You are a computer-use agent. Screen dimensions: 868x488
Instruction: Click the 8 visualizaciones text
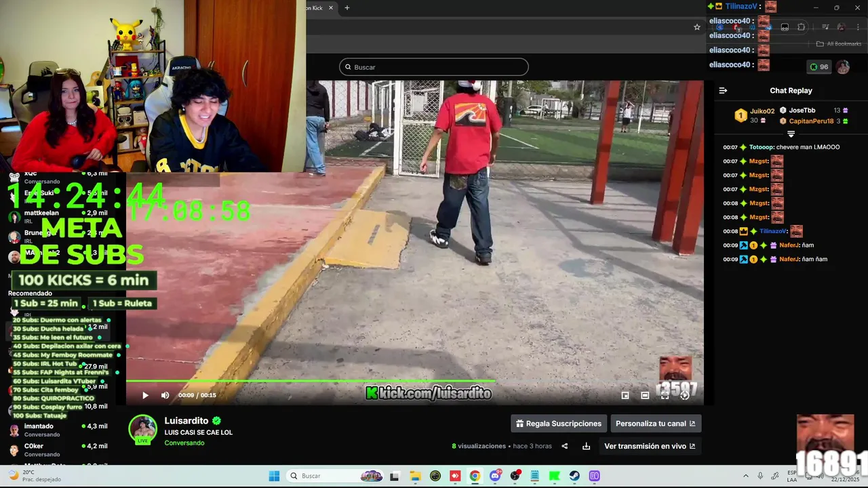tap(479, 446)
